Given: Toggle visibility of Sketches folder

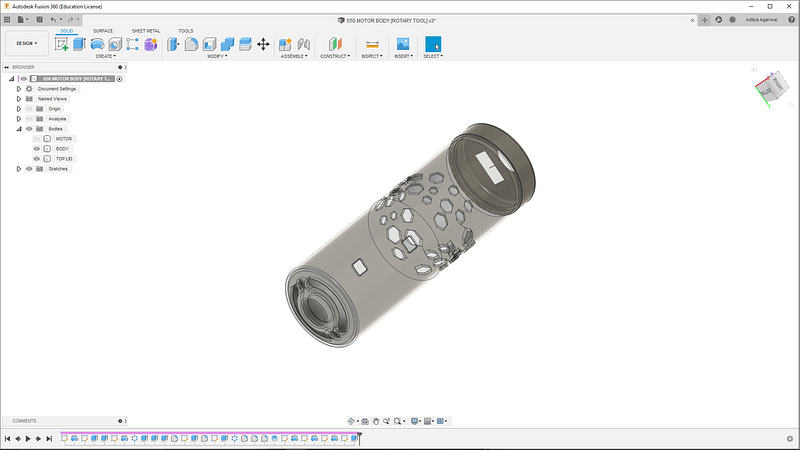Looking at the screenshot, I should [x=29, y=169].
